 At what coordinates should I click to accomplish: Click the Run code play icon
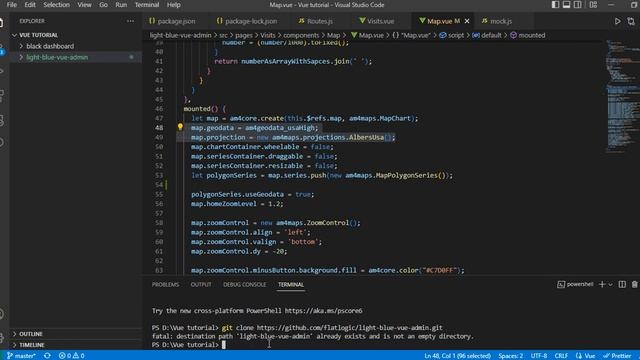pyautogui.click(x=618, y=21)
